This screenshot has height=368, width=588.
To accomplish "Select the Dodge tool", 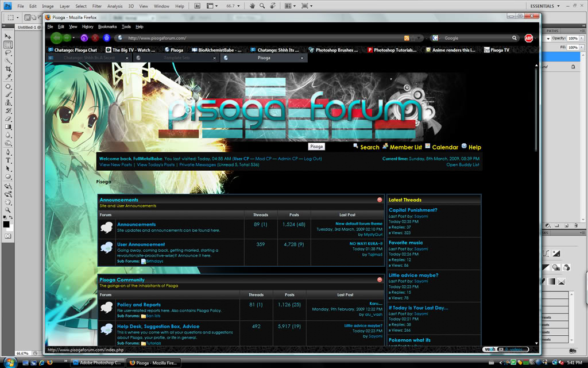I will [x=8, y=143].
